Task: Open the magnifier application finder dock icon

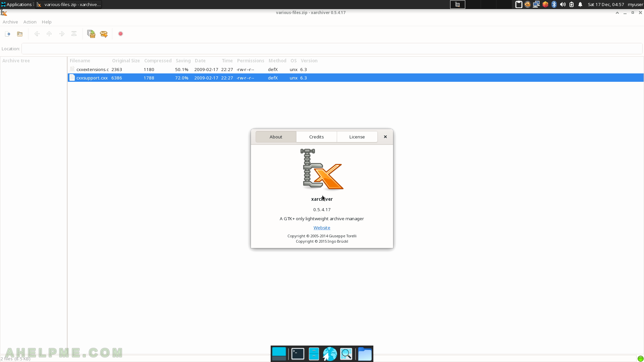Action: [x=346, y=354]
